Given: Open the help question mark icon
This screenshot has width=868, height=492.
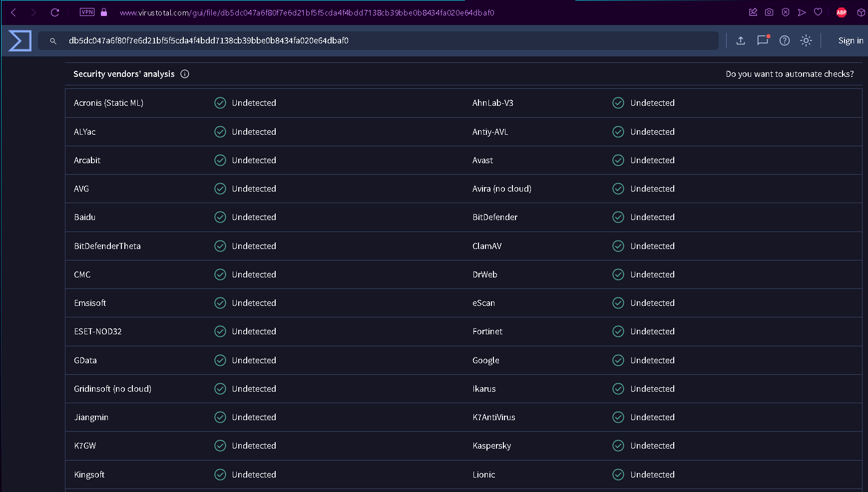Looking at the screenshot, I should [x=785, y=41].
